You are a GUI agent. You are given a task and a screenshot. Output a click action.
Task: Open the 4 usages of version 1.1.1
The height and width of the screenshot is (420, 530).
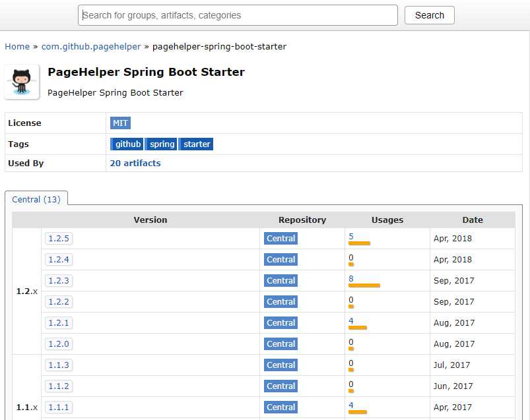coord(351,405)
